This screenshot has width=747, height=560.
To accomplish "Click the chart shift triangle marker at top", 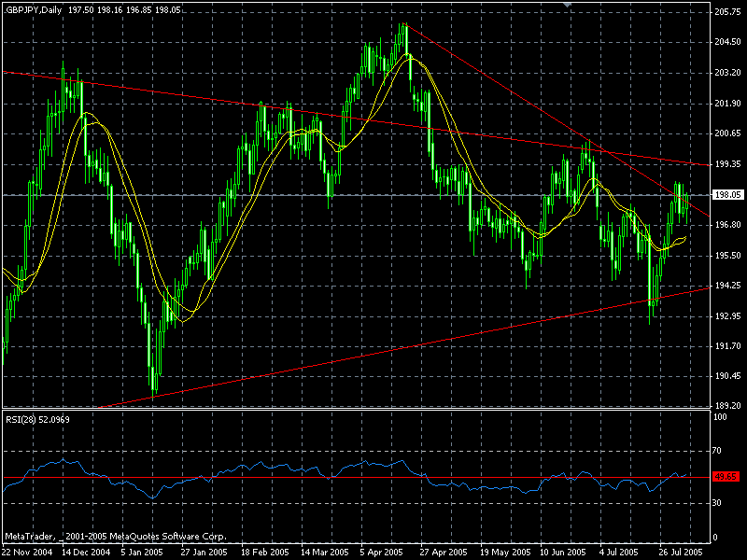I will point(567,5).
